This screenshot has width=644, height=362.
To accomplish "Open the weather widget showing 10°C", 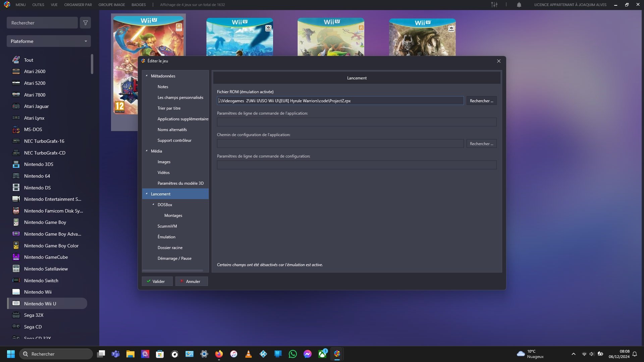I will coord(530,354).
